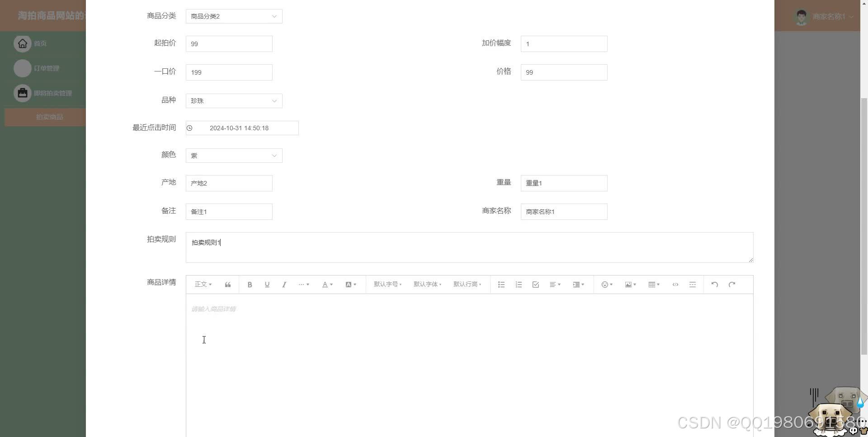Click inside the 拍卖规则 textarea

pyautogui.click(x=469, y=247)
